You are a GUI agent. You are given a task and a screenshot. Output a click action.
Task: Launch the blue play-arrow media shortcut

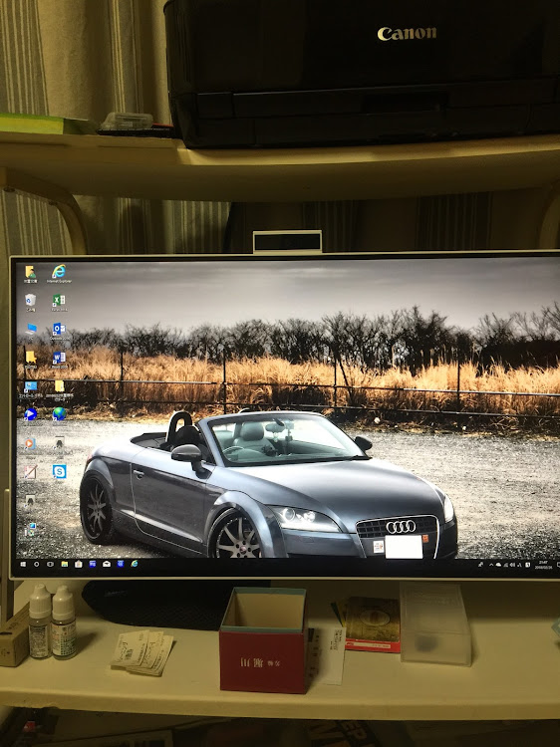pyautogui.click(x=30, y=415)
